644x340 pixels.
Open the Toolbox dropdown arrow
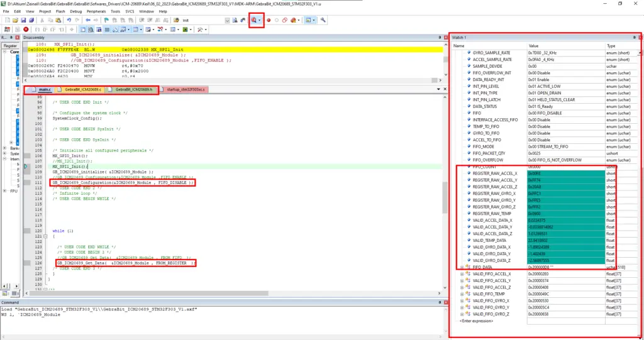206,30
